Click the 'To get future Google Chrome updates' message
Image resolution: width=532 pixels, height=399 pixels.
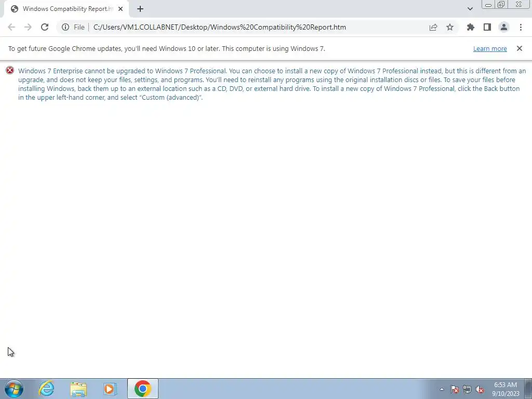coord(167,48)
